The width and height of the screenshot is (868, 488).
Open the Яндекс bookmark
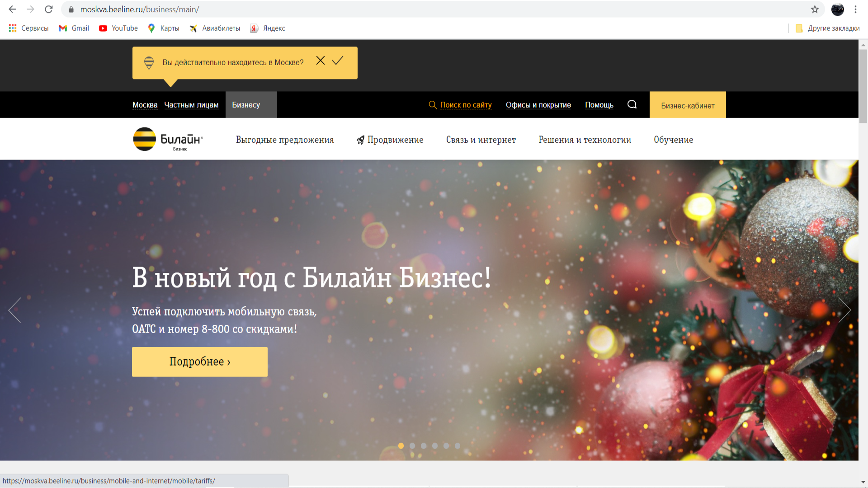coord(268,28)
